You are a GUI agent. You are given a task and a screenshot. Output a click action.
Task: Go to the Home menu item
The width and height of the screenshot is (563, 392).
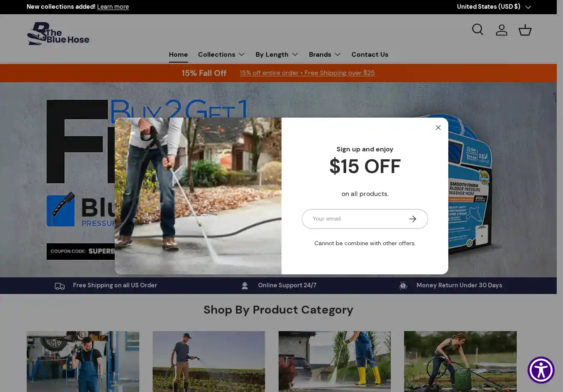click(x=178, y=55)
